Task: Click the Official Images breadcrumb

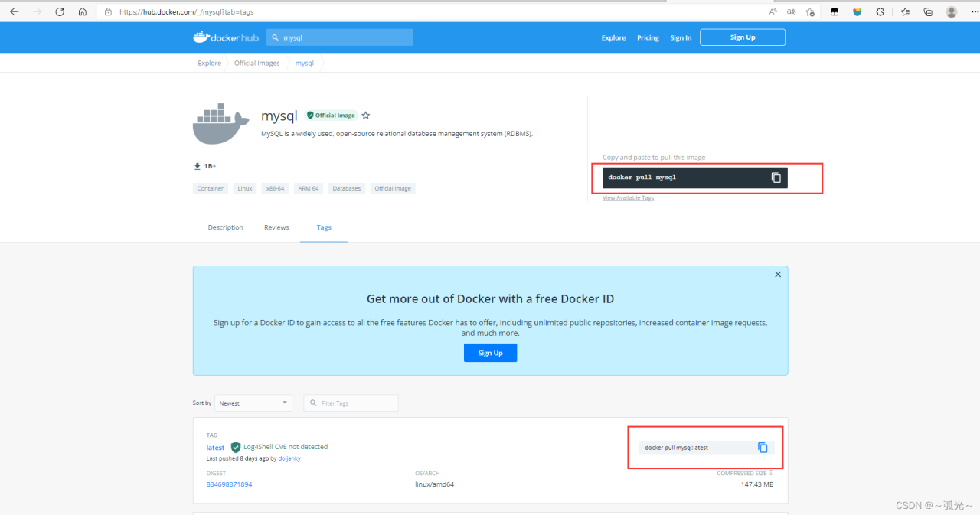Action: point(256,63)
